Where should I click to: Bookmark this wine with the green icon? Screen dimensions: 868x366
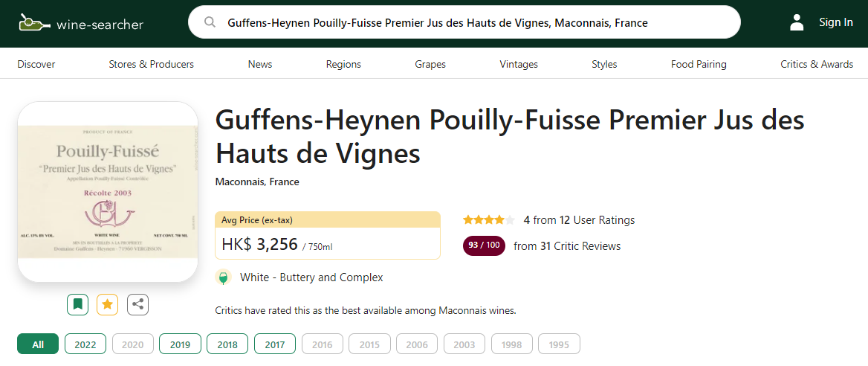78,304
